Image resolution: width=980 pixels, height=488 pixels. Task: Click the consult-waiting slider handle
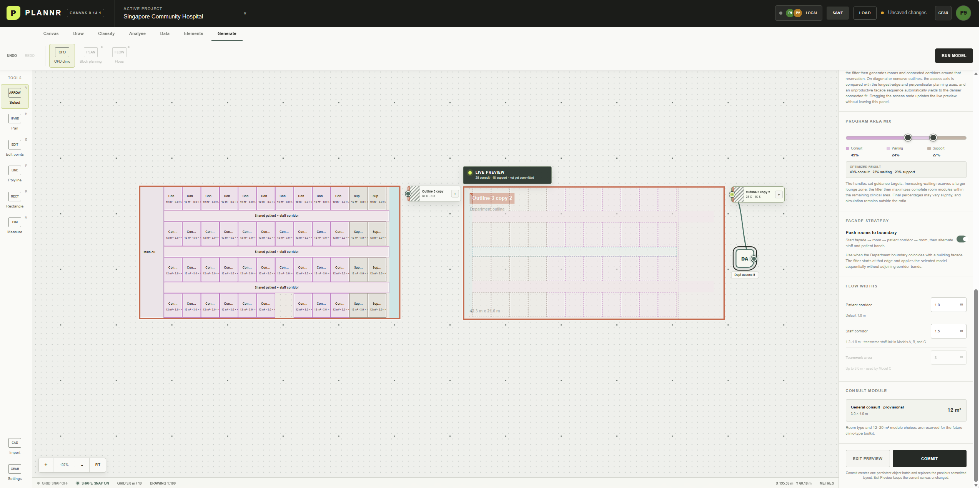click(x=908, y=138)
